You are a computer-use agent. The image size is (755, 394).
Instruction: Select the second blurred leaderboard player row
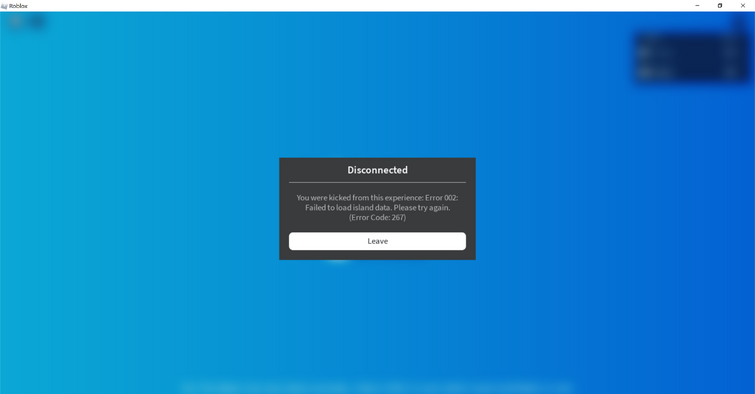pos(691,72)
